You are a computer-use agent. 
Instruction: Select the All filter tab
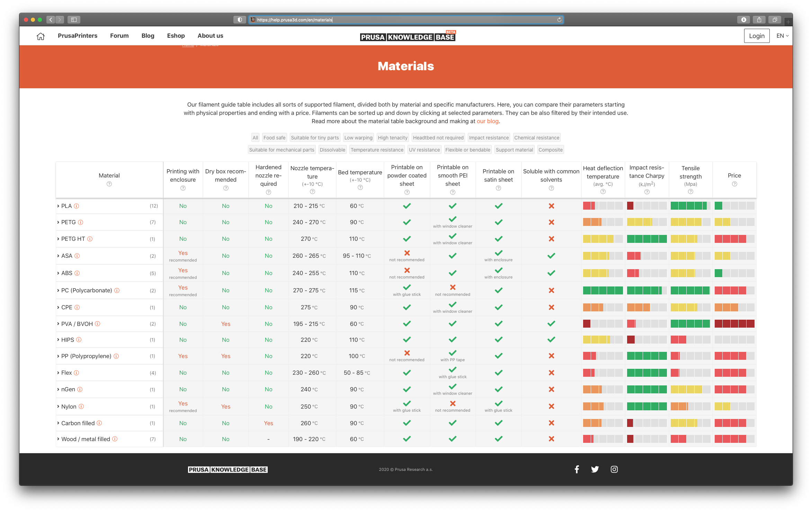(x=255, y=138)
